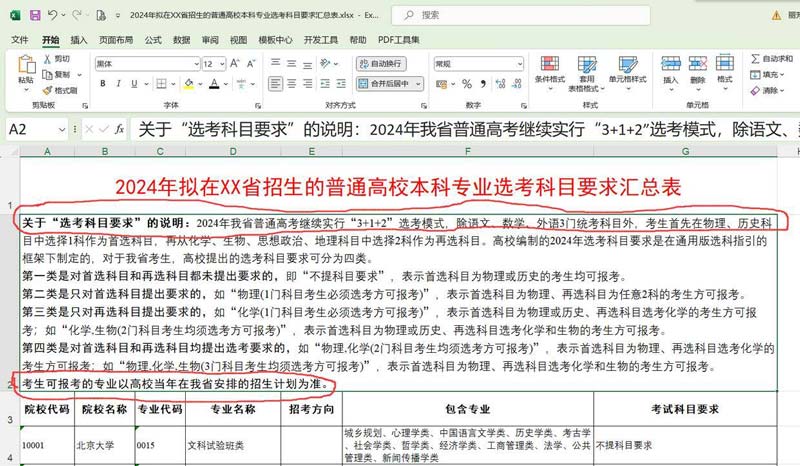The width and height of the screenshot is (800, 466).
Task: Apply percent style (%)
Action: 467,84
